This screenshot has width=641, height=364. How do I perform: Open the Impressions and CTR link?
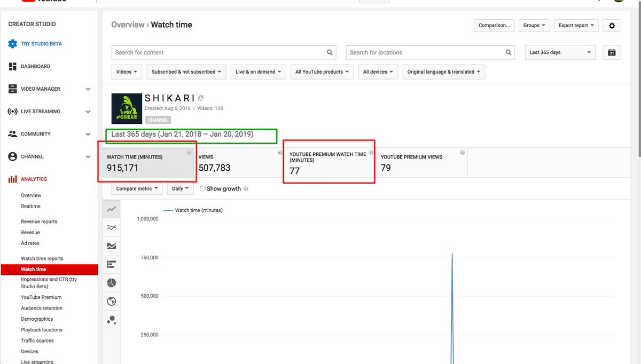(x=49, y=283)
